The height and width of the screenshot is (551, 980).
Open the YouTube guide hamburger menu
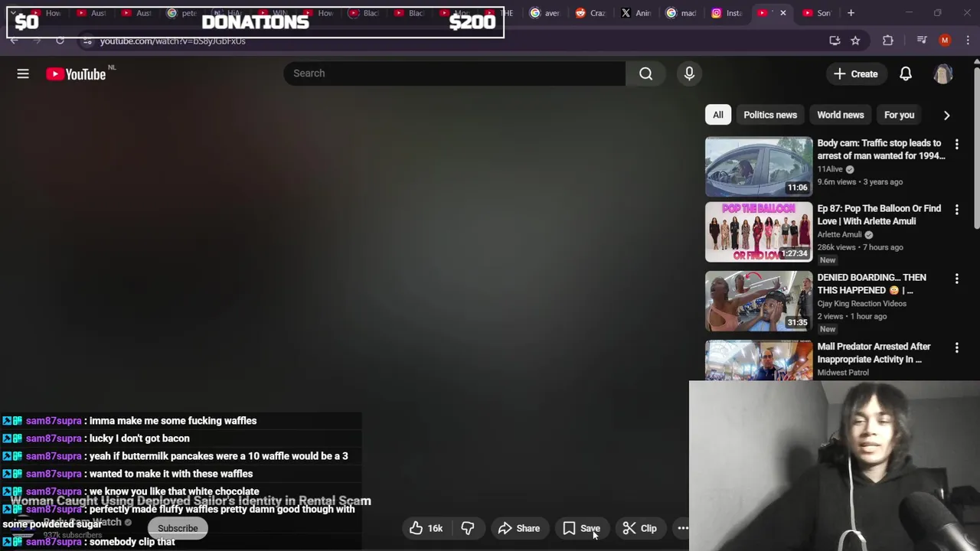[23, 73]
